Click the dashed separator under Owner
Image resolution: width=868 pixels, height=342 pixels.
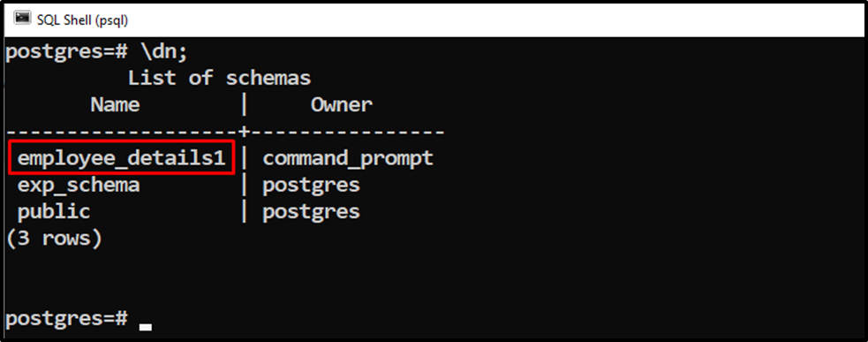pyautogui.click(x=348, y=133)
